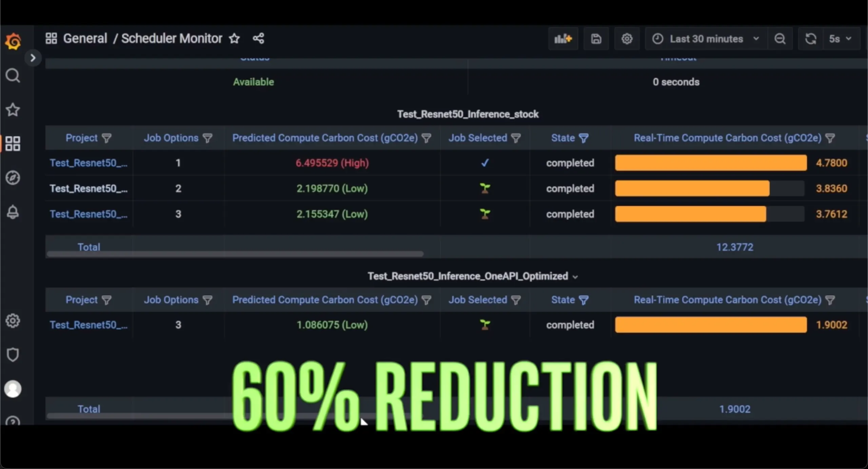Open Test_Resnet50 link in job option 3 stock row

click(88, 214)
